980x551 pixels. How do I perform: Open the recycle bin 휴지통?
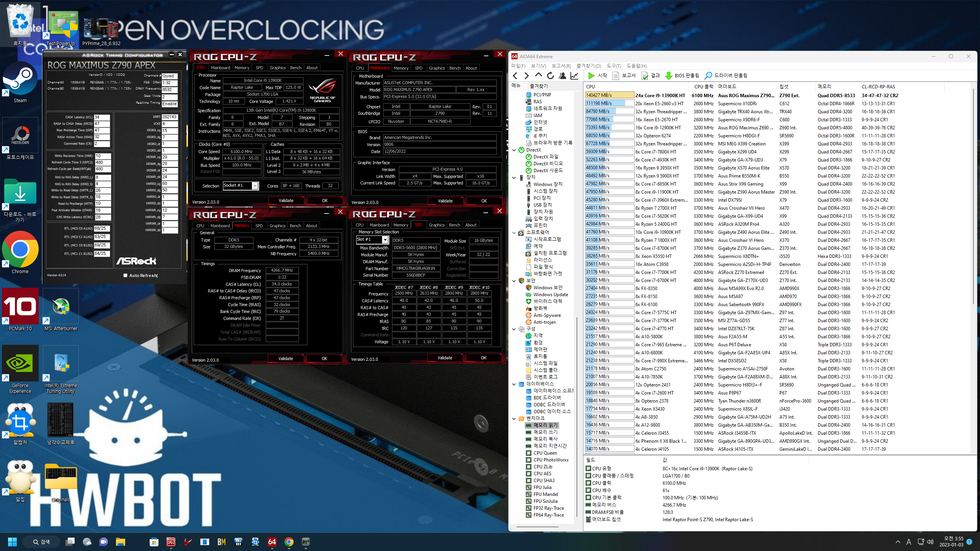pos(20,24)
